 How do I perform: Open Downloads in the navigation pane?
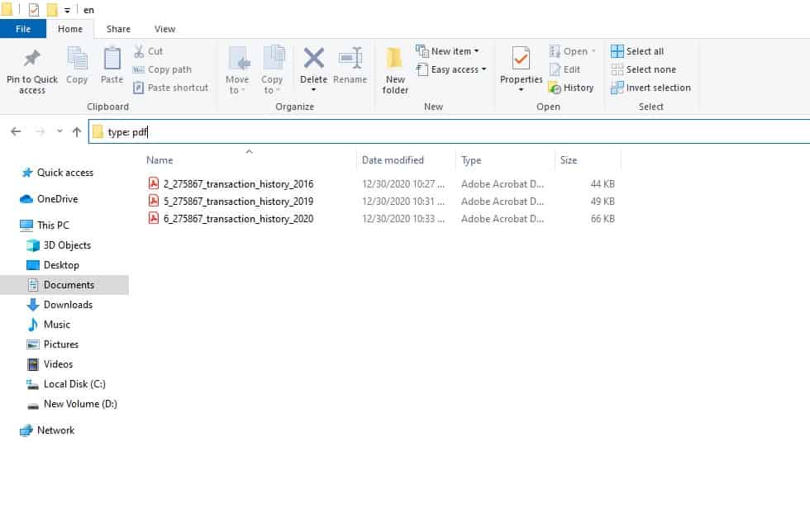pyautogui.click(x=68, y=305)
